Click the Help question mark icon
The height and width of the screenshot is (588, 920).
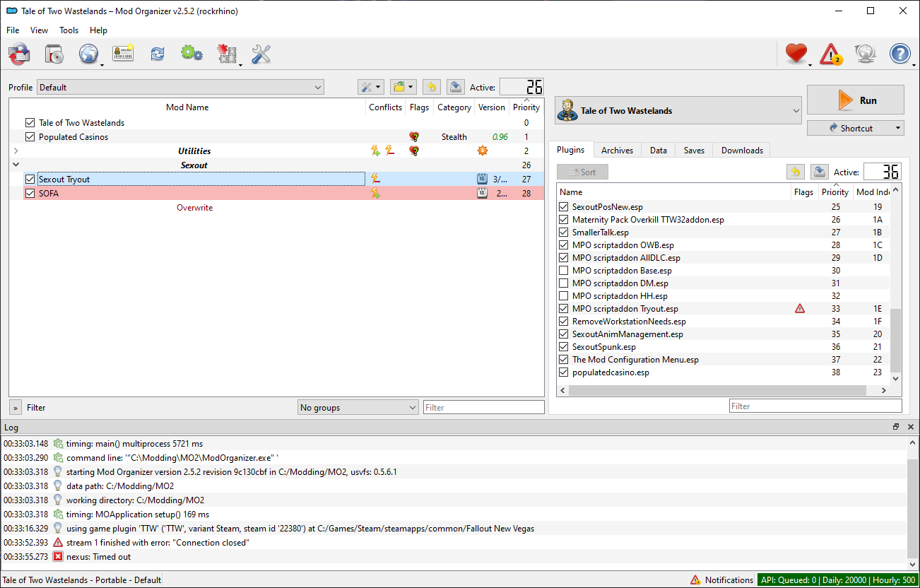click(900, 54)
